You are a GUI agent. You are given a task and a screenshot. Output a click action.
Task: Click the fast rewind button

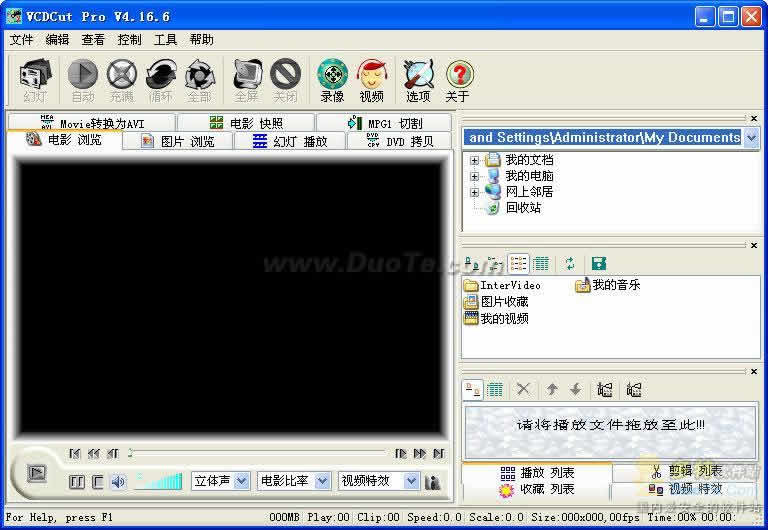94,454
